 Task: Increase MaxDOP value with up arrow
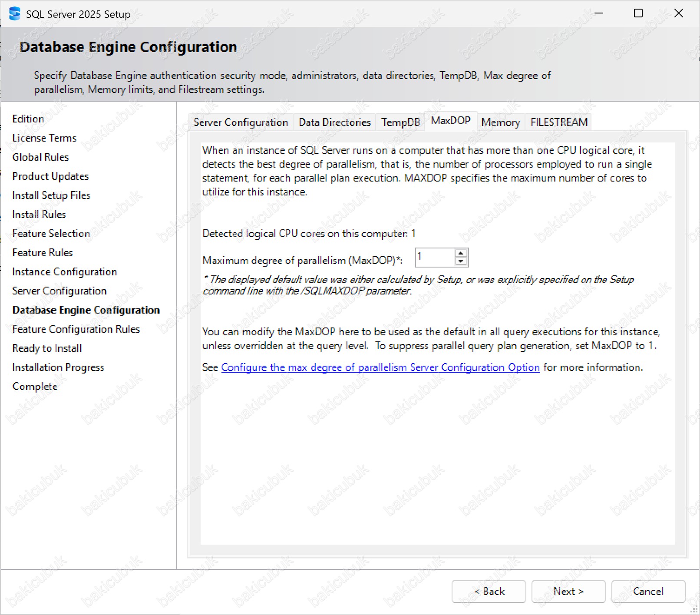pyautogui.click(x=461, y=253)
